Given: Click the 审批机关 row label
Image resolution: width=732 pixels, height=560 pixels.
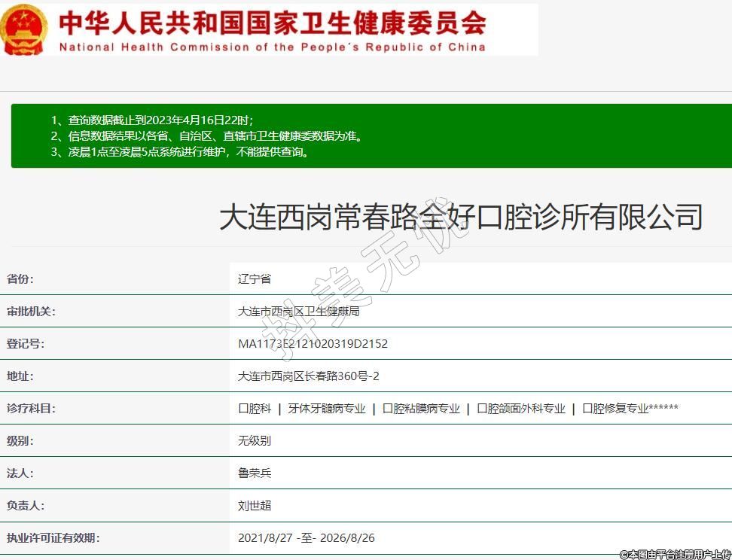Looking at the screenshot, I should click(31, 312).
